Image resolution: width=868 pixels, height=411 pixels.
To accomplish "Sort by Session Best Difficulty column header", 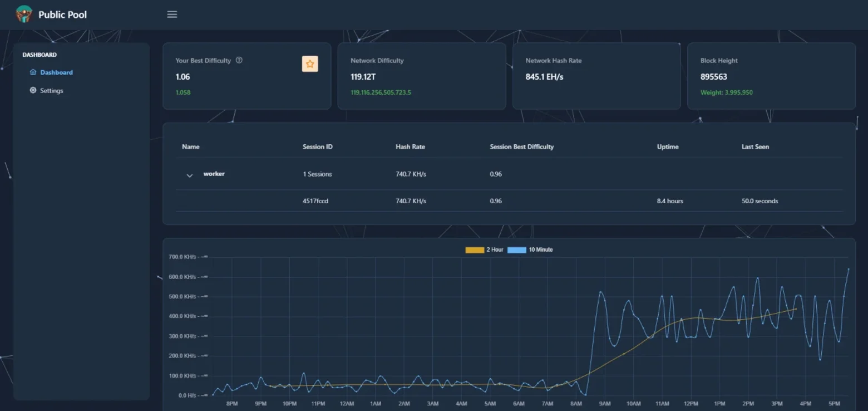I will [521, 146].
